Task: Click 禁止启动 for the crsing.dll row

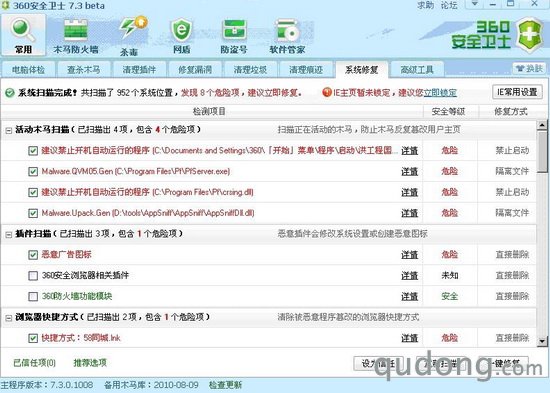Action: point(512,192)
